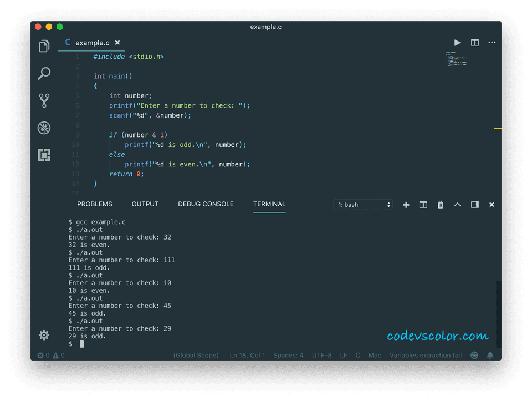Open the Extensions icon in the activity bar
The width and height of the screenshot is (532, 401).
click(x=44, y=155)
